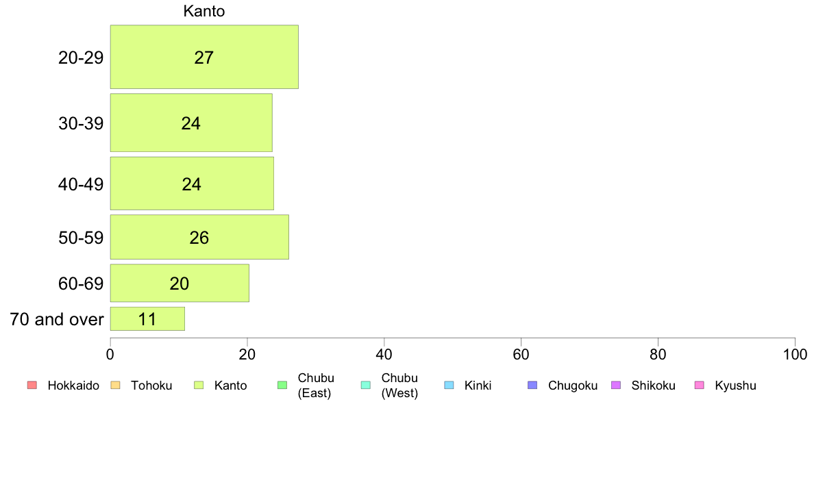The image size is (814, 504).
Task: Select the 20-29 bar showing 27
Action: 205,57
